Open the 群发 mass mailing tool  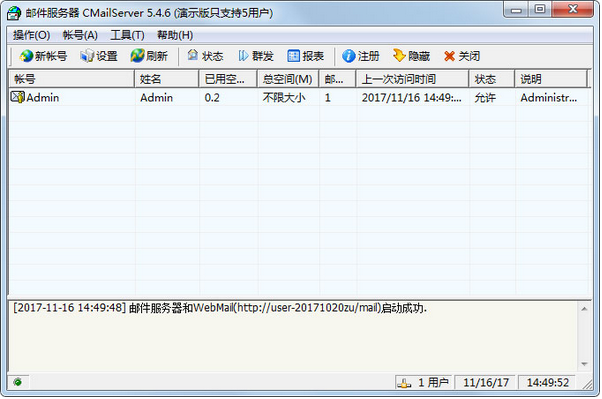[256, 56]
